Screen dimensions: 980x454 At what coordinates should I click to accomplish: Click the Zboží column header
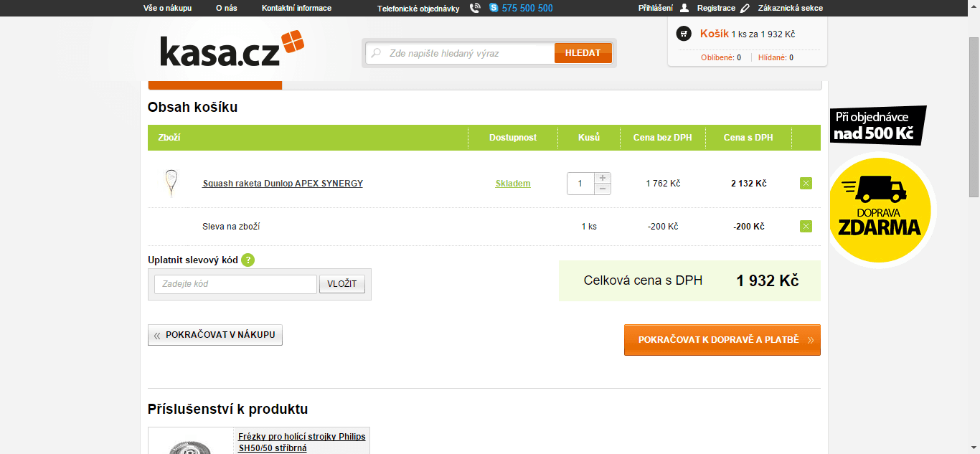(169, 138)
